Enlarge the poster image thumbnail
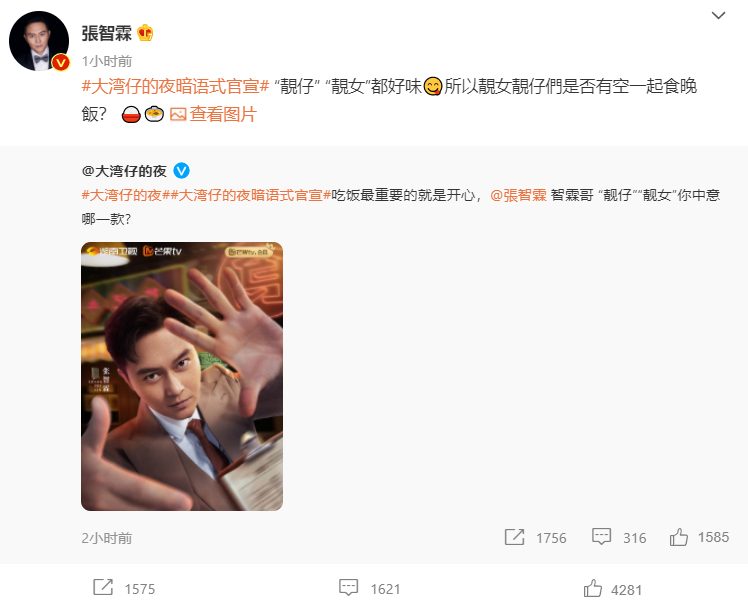Image resolution: width=748 pixels, height=603 pixels. (x=182, y=376)
